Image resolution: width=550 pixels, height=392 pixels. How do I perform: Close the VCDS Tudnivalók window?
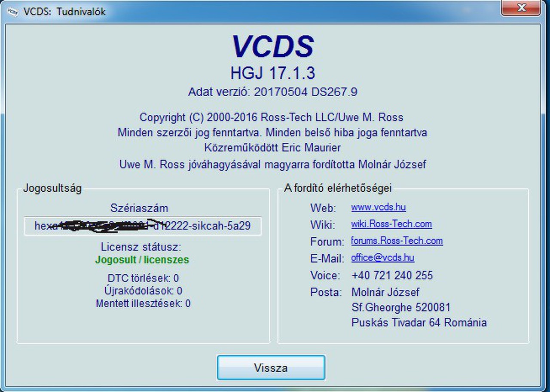[x=522, y=8]
